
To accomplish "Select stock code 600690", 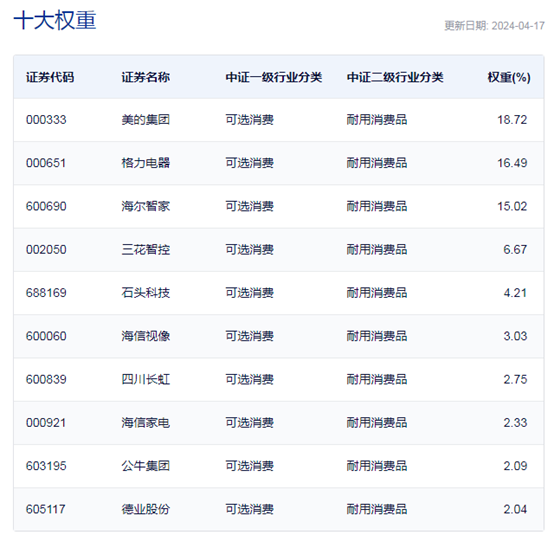I will pyautogui.click(x=46, y=206).
